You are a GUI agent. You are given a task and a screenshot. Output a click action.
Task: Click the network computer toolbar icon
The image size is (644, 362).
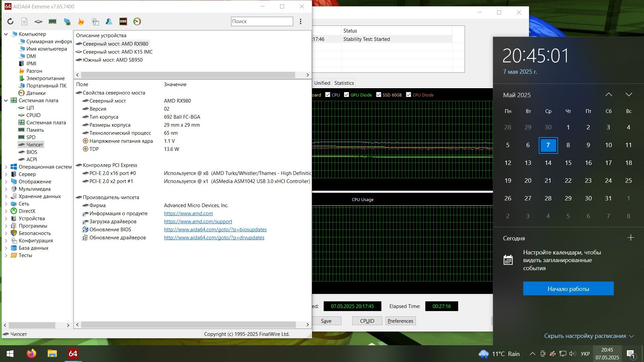coord(67,21)
